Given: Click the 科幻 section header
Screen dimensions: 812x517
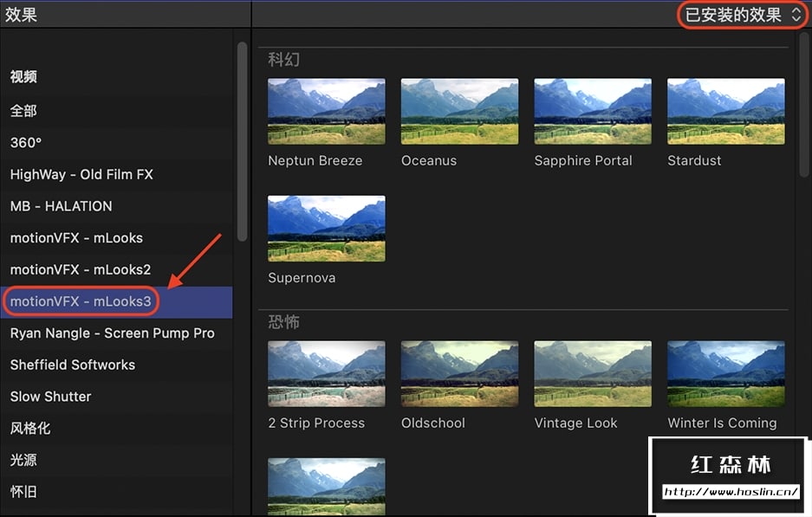Looking at the screenshot, I should pyautogui.click(x=283, y=60).
